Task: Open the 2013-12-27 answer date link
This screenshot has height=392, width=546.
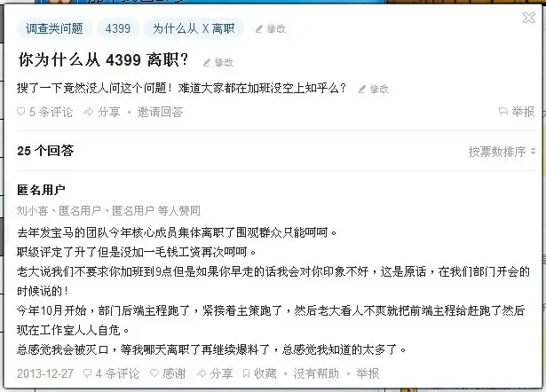Action: point(45,373)
